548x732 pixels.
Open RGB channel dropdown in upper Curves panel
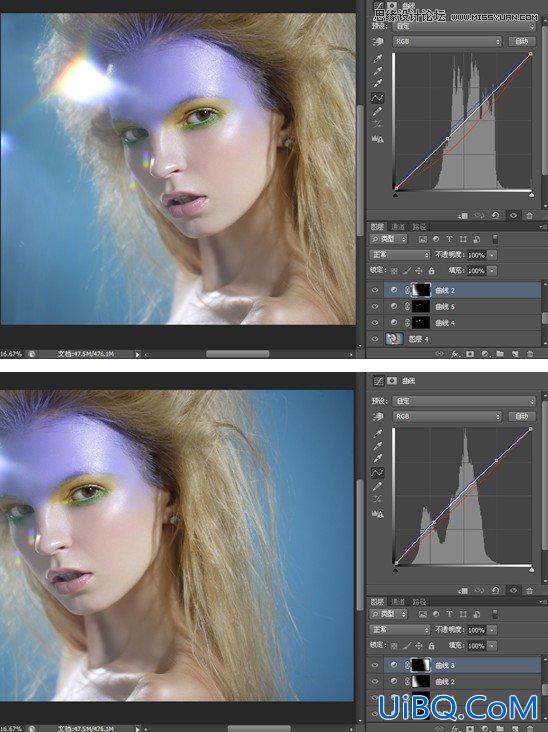(x=447, y=42)
